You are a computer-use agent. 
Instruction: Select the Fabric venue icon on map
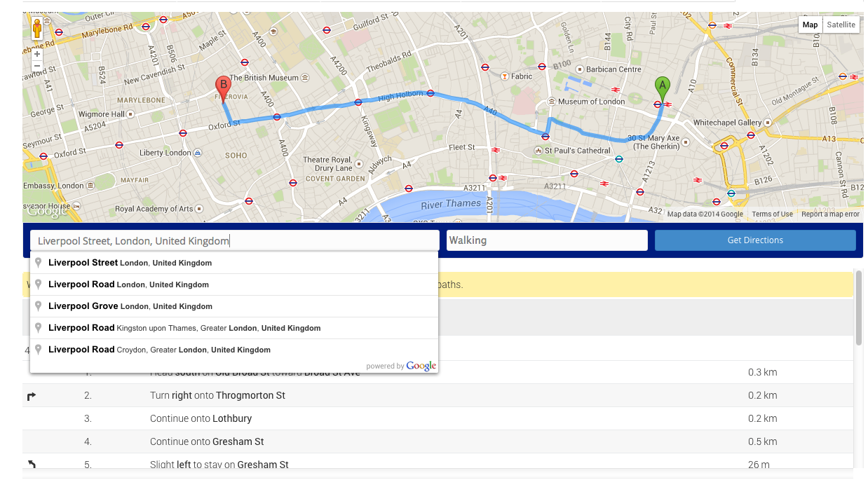(505, 76)
